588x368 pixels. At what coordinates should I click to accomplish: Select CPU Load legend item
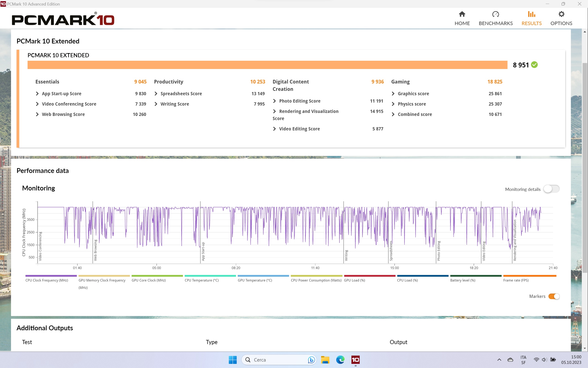[x=423, y=279]
